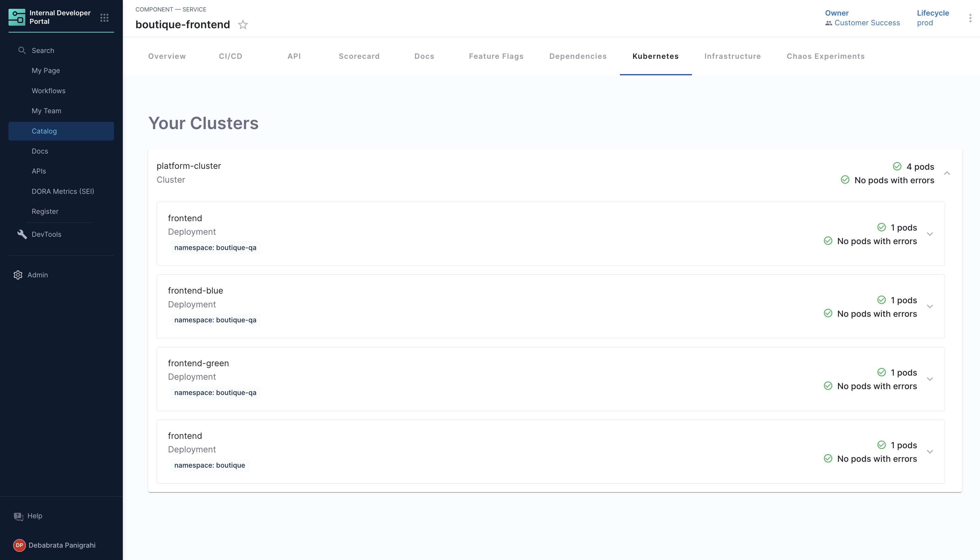
Task: Expand the frontend-blue deployment row
Action: pos(930,306)
